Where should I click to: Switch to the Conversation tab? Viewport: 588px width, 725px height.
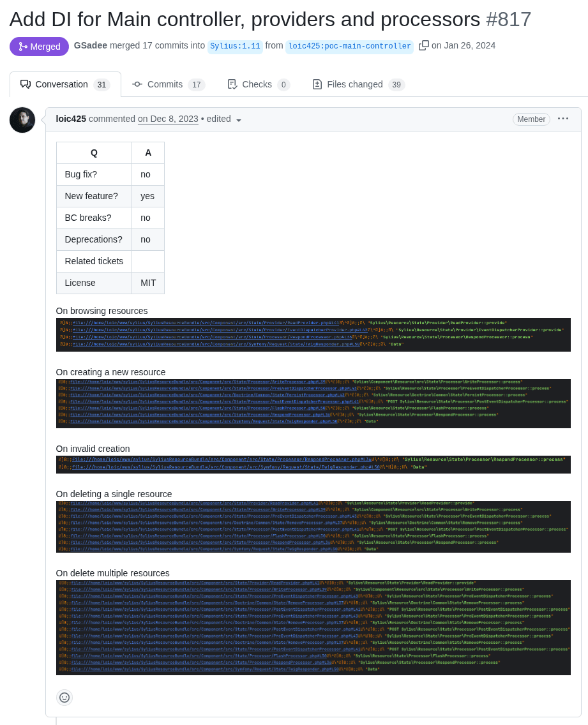[x=65, y=85]
